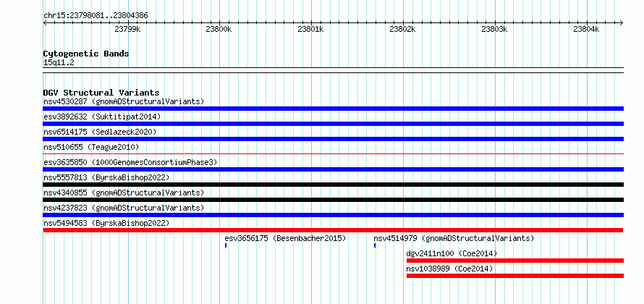Open esv3656175 (Besenbacher2015) variant label

click(285, 238)
